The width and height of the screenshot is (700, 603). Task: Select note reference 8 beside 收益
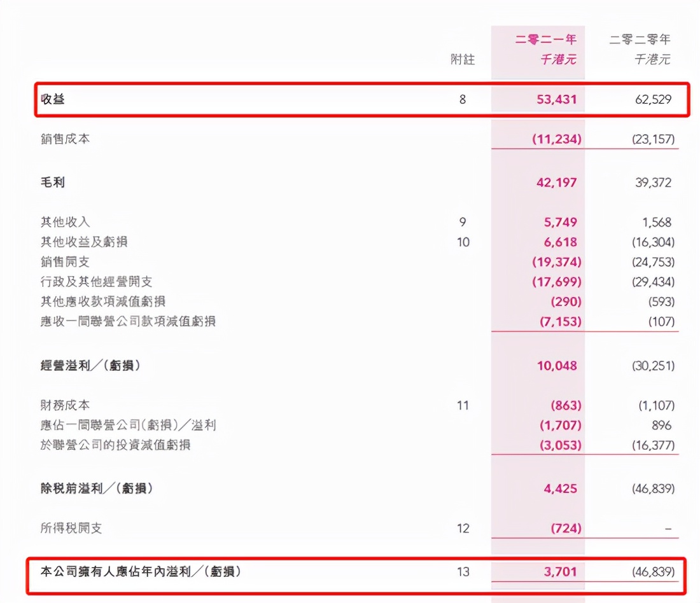click(x=463, y=100)
